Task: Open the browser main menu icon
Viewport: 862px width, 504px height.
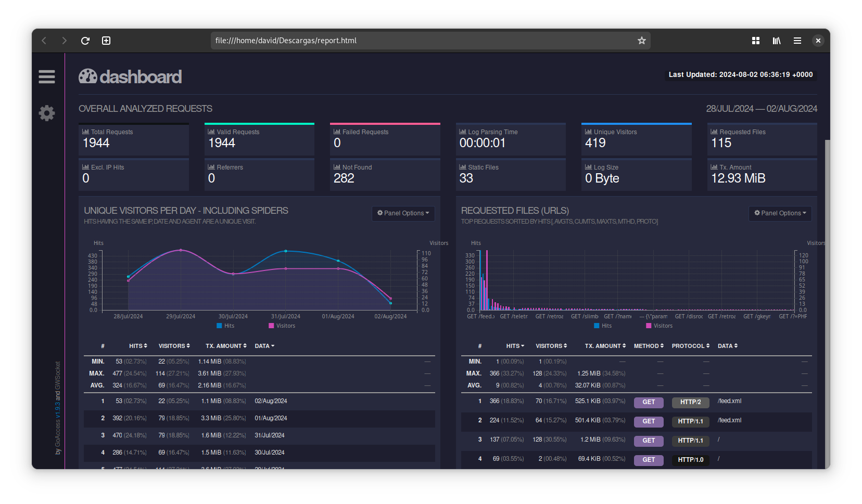Action: coord(797,41)
